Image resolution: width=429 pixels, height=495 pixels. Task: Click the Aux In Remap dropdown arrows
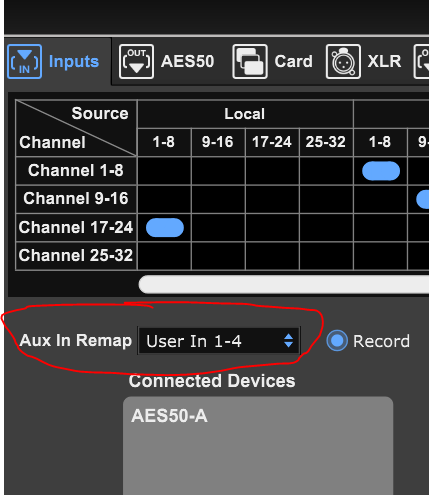point(289,341)
